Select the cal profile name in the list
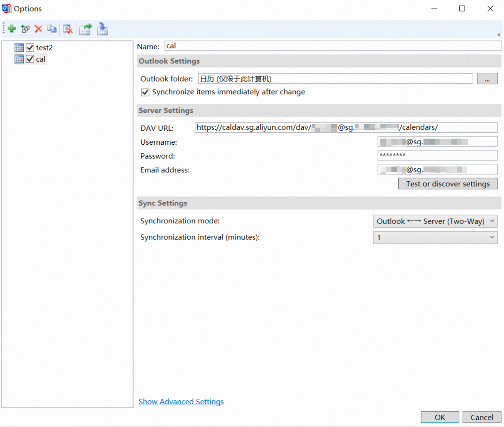 pos(41,59)
